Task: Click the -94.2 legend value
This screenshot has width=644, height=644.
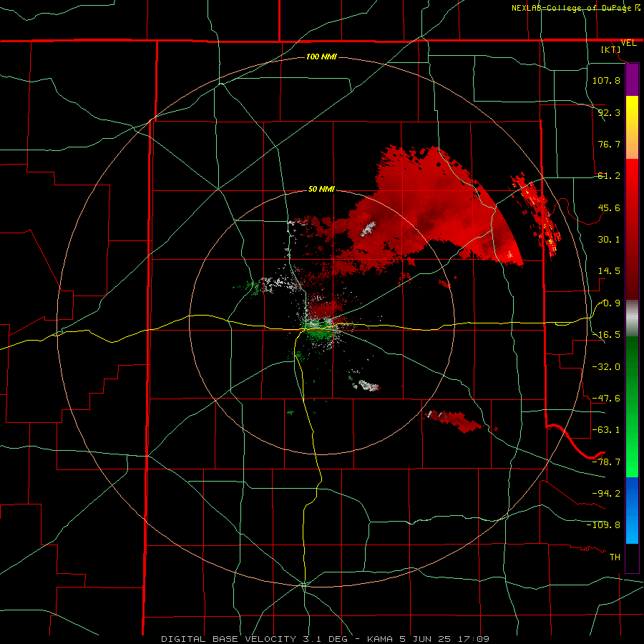Action: point(606,493)
